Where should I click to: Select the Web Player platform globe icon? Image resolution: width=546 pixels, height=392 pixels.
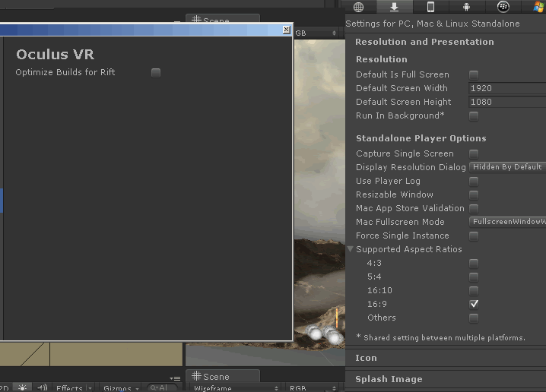coord(358,7)
